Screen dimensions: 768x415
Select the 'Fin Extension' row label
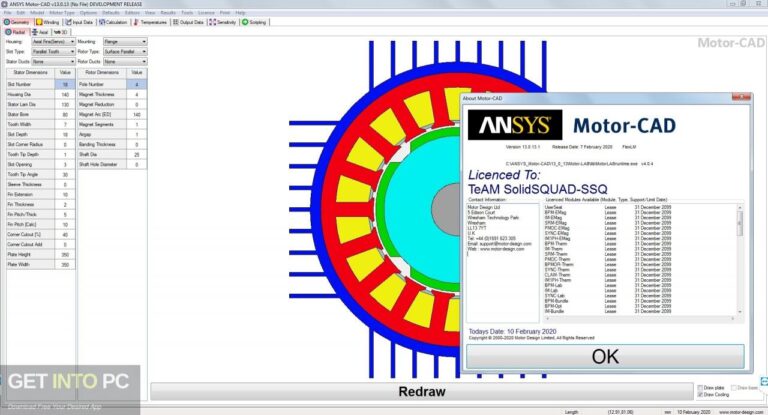[x=30, y=195]
